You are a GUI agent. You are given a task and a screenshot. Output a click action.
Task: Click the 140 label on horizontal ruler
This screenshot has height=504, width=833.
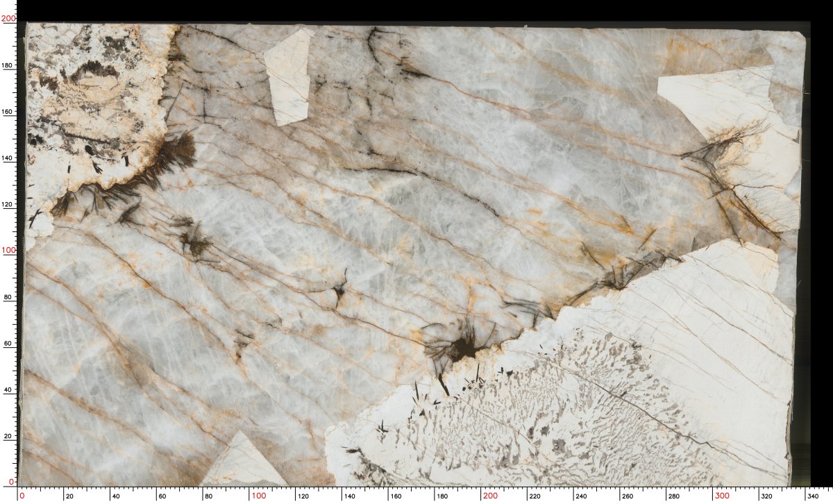coord(350,496)
